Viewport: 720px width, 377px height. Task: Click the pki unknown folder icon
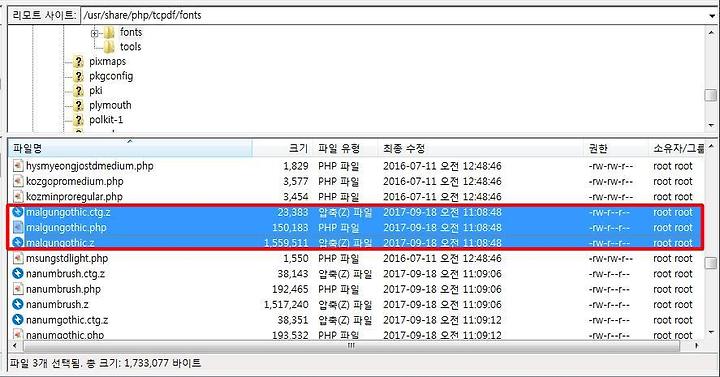click(x=79, y=91)
